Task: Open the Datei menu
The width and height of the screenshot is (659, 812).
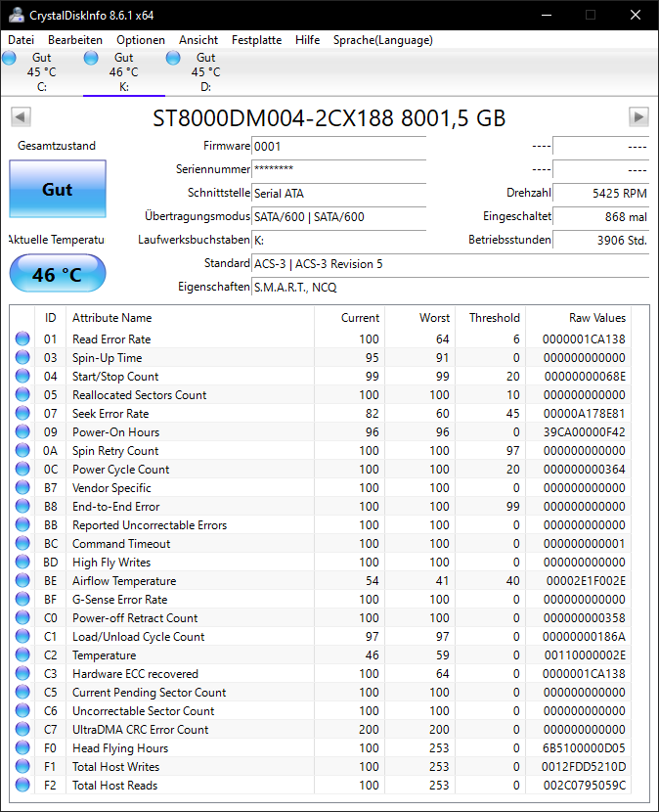Action: (x=22, y=40)
